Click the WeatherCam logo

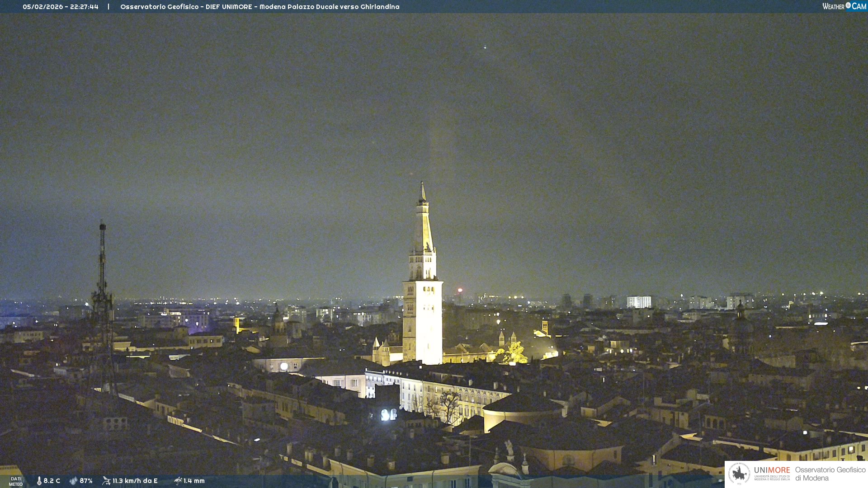pyautogui.click(x=844, y=6)
